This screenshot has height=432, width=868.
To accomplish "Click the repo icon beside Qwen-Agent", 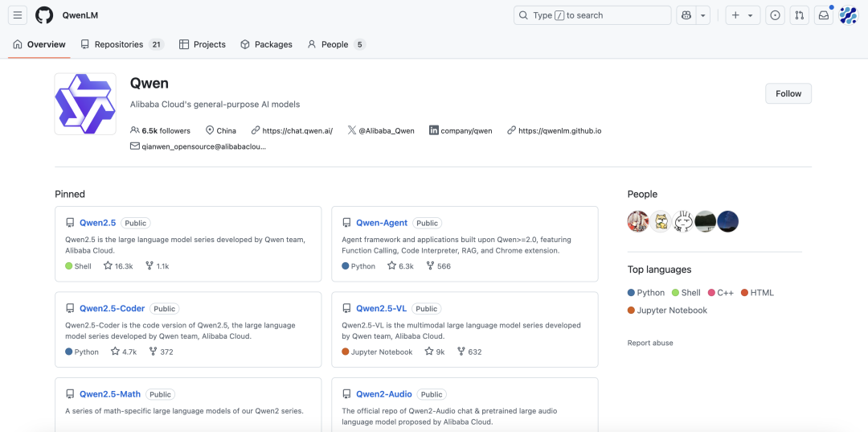I will 346,223.
